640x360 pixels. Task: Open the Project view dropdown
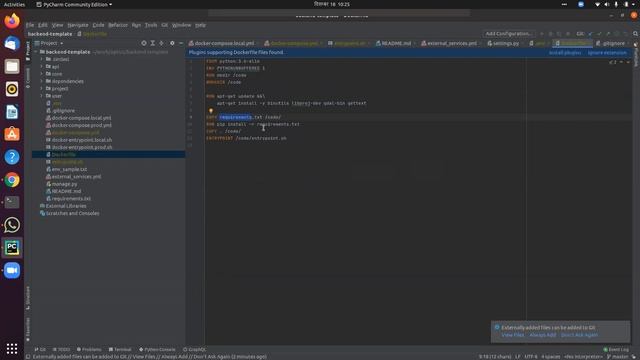pos(49,43)
